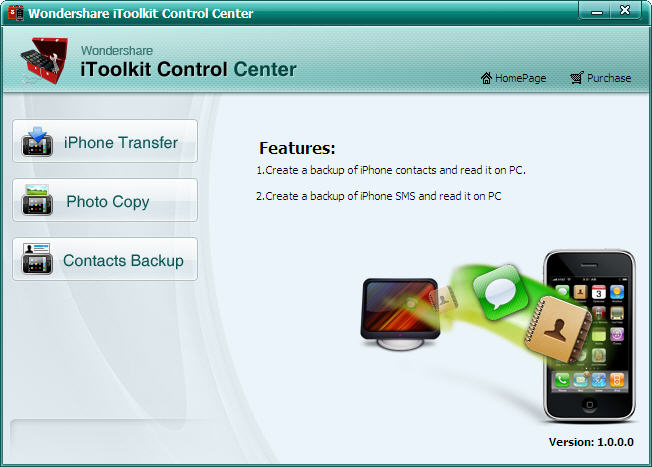652x467 pixels.
Task: Click the Features heading text
Action: [297, 148]
